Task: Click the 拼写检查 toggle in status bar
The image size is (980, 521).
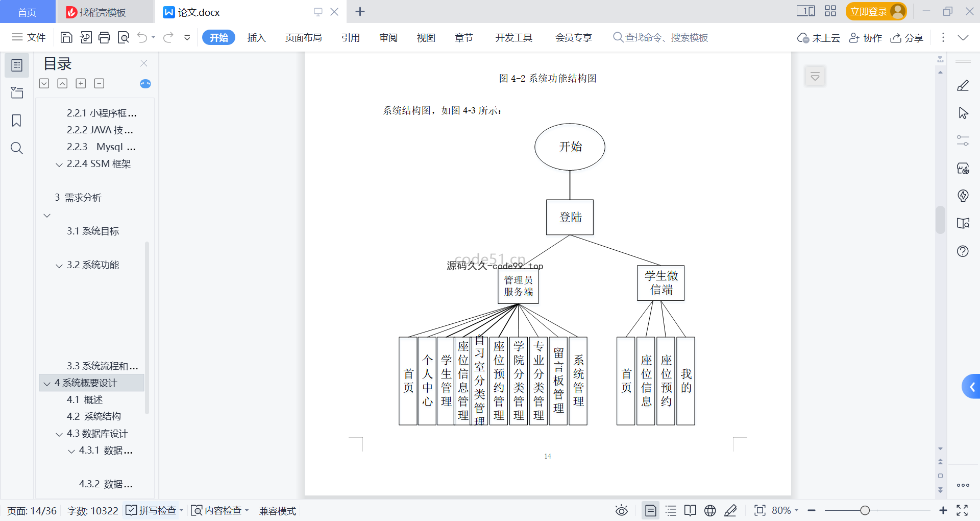Action: coord(152,510)
